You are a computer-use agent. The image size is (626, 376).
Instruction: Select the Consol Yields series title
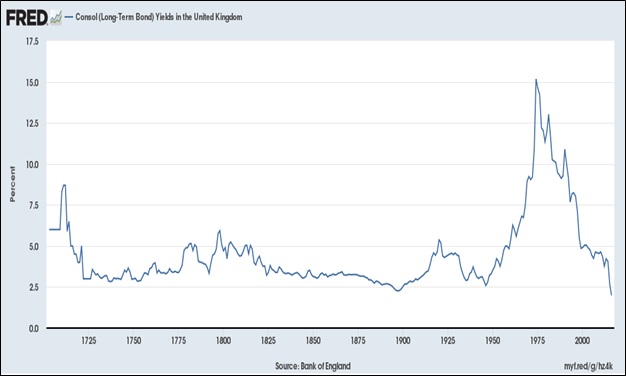(158, 17)
